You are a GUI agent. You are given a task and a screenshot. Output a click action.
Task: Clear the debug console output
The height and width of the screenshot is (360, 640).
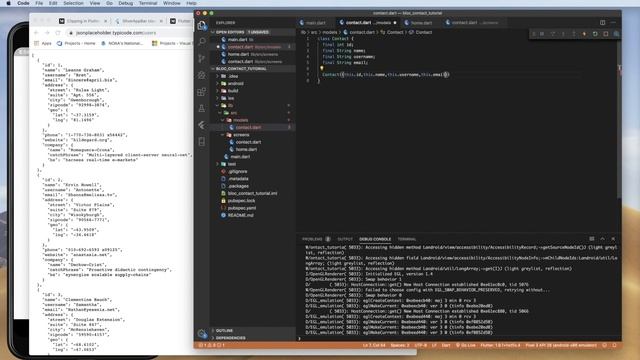coord(592,239)
